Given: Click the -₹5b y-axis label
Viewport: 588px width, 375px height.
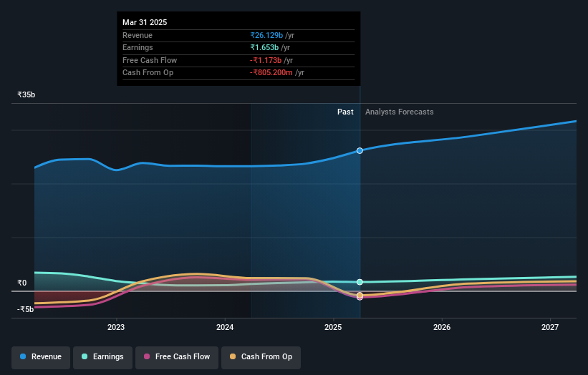Looking at the screenshot, I should (25, 309).
